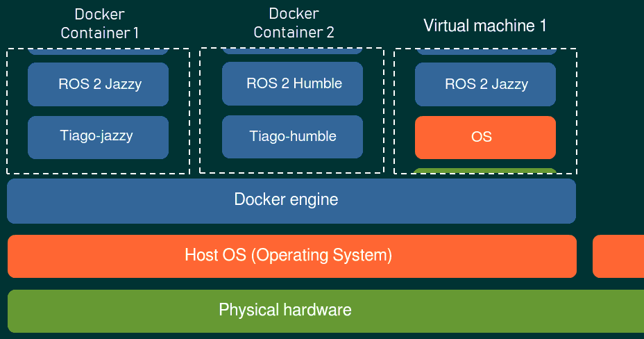
Task: Click the Host OS (Operating System) bar
Action: coord(291,256)
